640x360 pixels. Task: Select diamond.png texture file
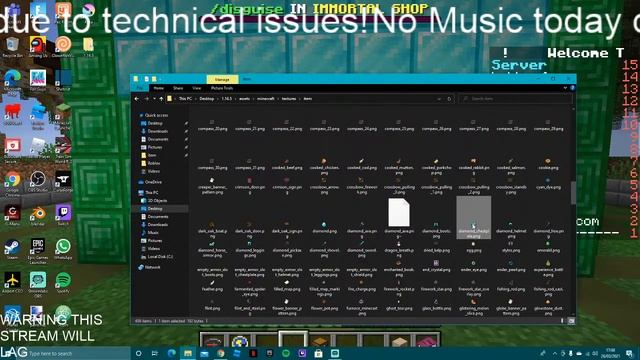pyautogui.click(x=324, y=228)
